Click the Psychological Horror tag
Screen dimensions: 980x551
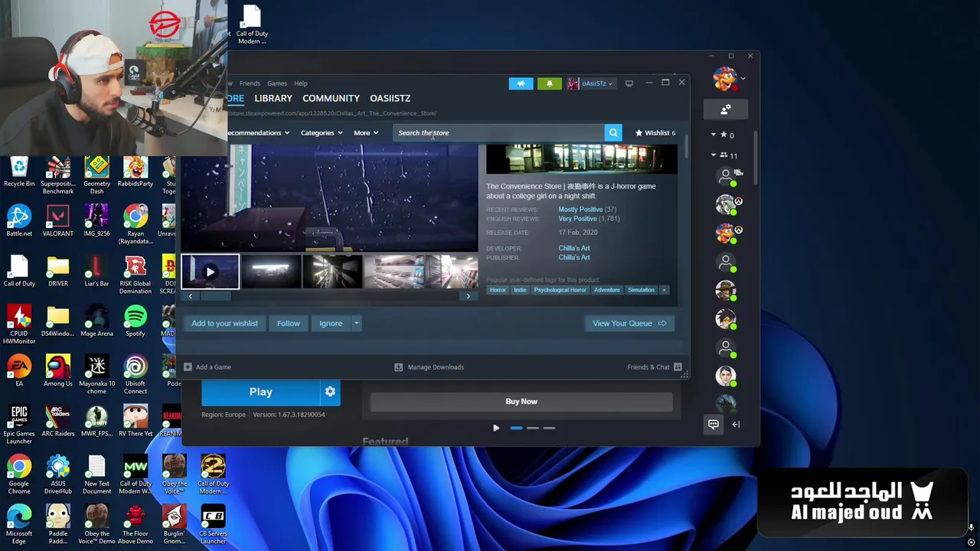point(560,290)
